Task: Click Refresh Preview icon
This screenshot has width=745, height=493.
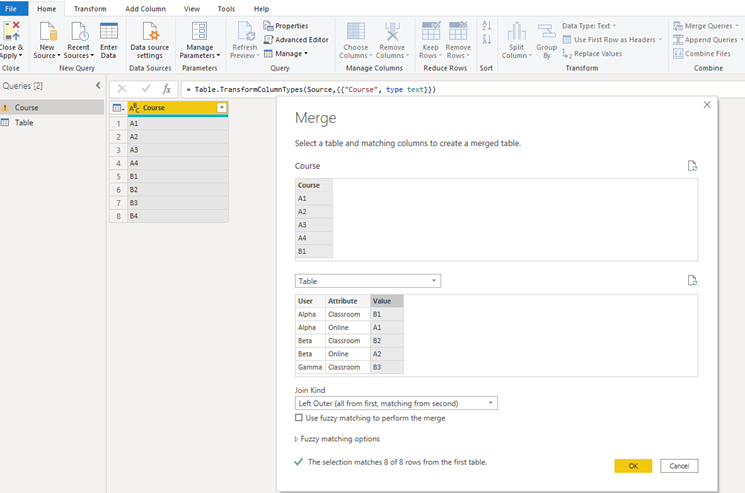Action: (x=246, y=31)
